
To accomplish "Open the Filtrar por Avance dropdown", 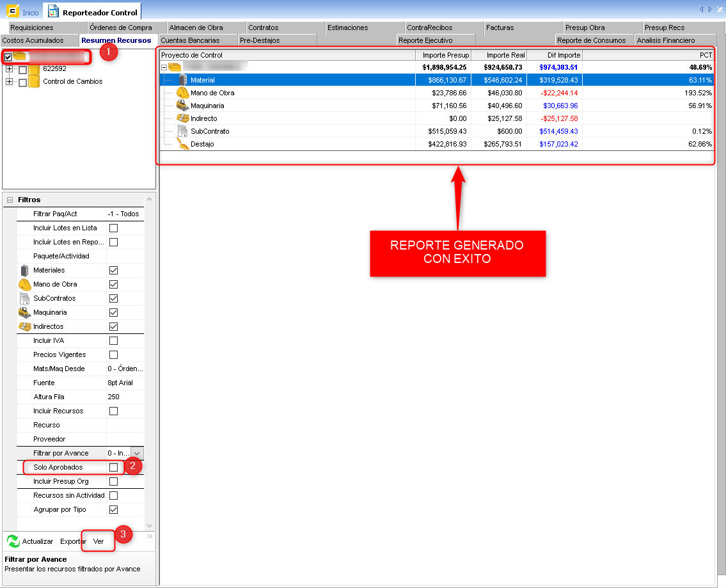I will tap(137, 453).
